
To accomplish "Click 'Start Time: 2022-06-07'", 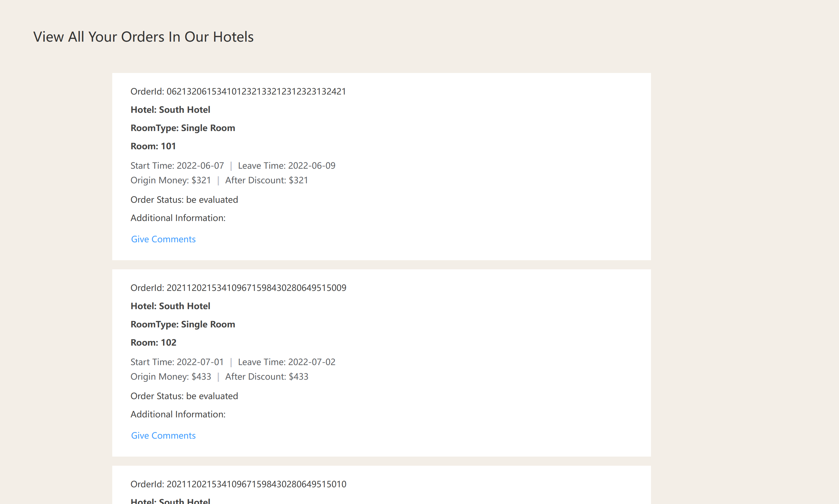I will click(x=177, y=165).
